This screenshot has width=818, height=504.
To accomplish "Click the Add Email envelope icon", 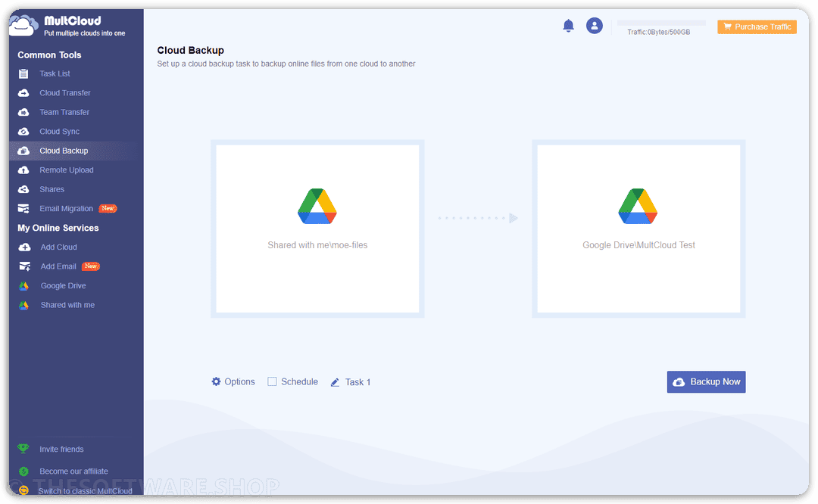I will point(24,266).
